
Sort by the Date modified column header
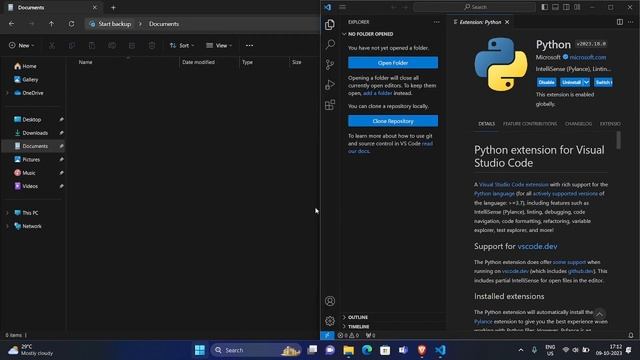pyautogui.click(x=198, y=62)
